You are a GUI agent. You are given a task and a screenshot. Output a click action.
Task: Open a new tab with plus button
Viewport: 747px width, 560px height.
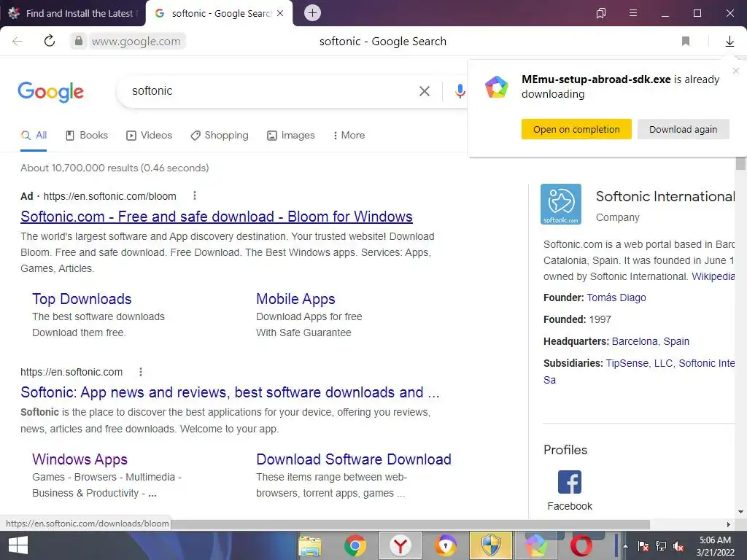pyautogui.click(x=312, y=13)
